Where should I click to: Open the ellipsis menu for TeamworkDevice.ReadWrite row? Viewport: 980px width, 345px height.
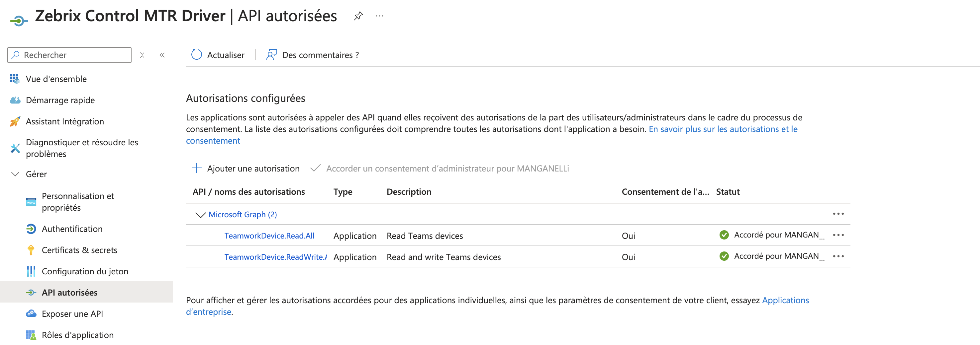(838, 256)
